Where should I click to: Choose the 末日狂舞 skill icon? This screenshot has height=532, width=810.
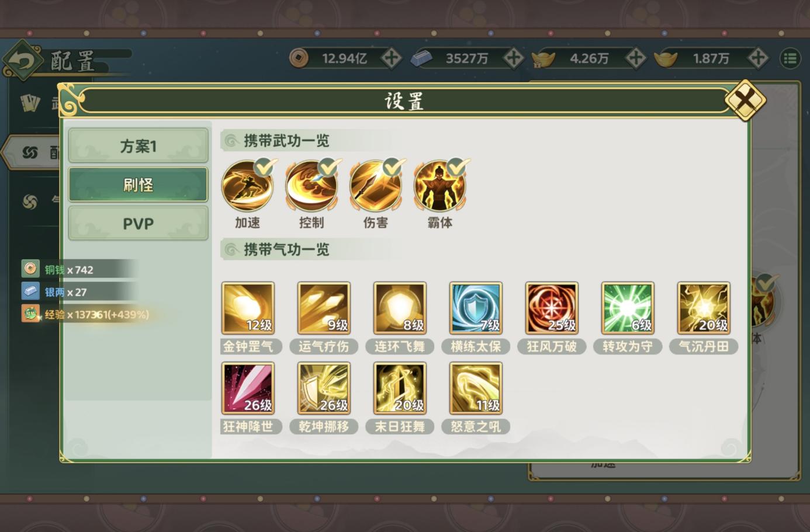(400, 389)
